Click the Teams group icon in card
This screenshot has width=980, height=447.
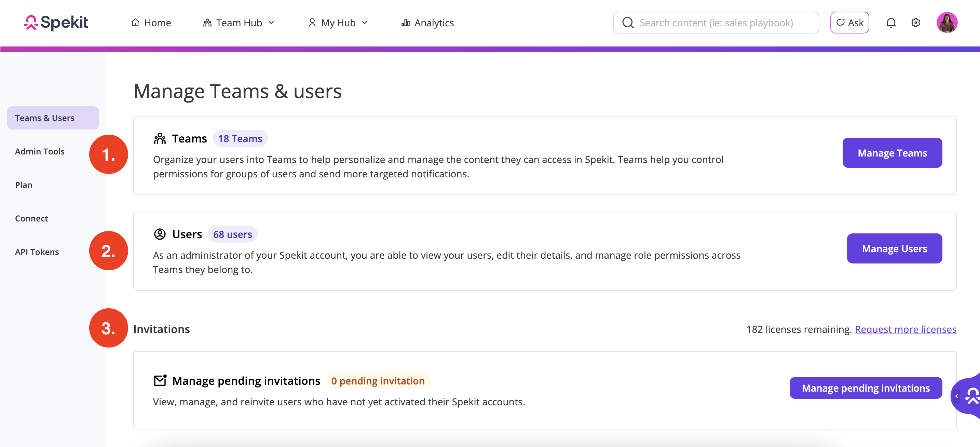pyautogui.click(x=160, y=138)
